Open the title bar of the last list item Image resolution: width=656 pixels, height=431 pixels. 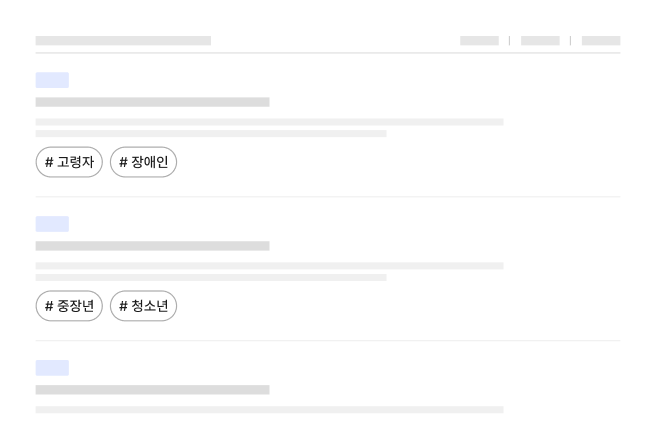[x=152, y=390]
